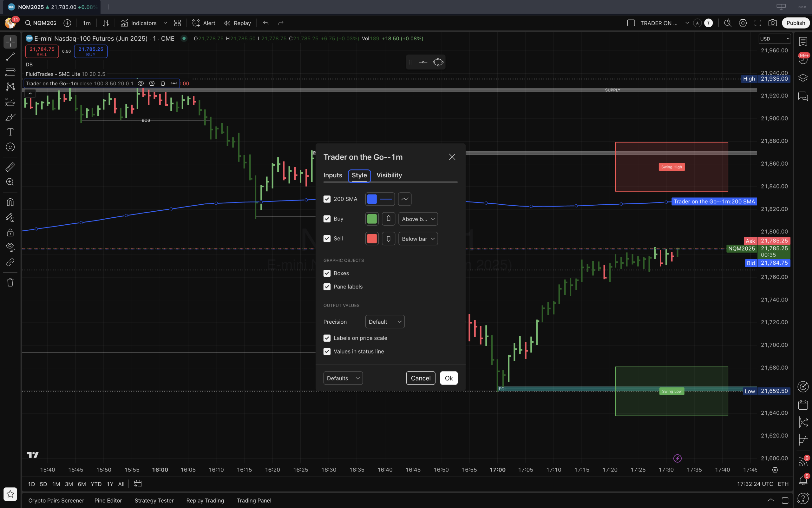Uncheck Values in status line

tap(327, 352)
